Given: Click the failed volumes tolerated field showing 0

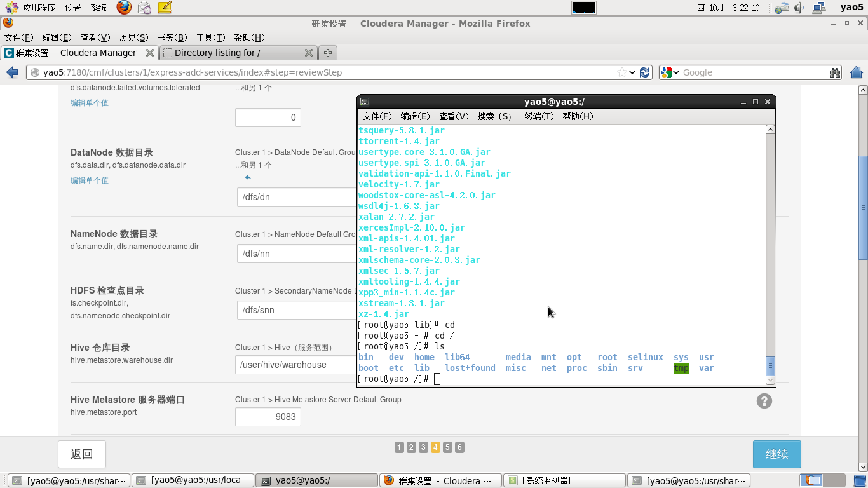Looking at the screenshot, I should click(268, 118).
